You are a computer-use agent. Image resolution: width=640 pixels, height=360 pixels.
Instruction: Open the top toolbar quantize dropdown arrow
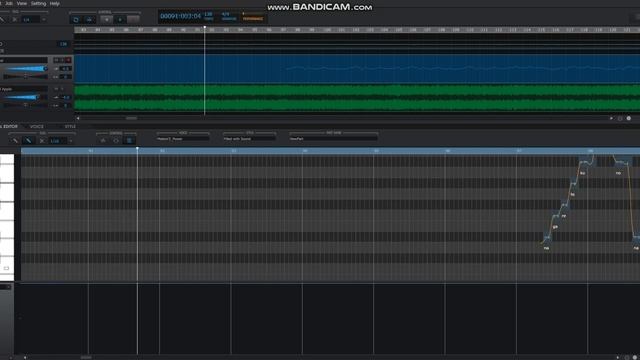click(x=44, y=20)
